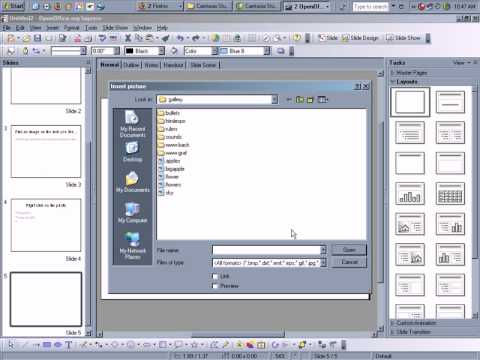
Task: Open the Format menu
Action: pyautogui.click(x=71, y=28)
